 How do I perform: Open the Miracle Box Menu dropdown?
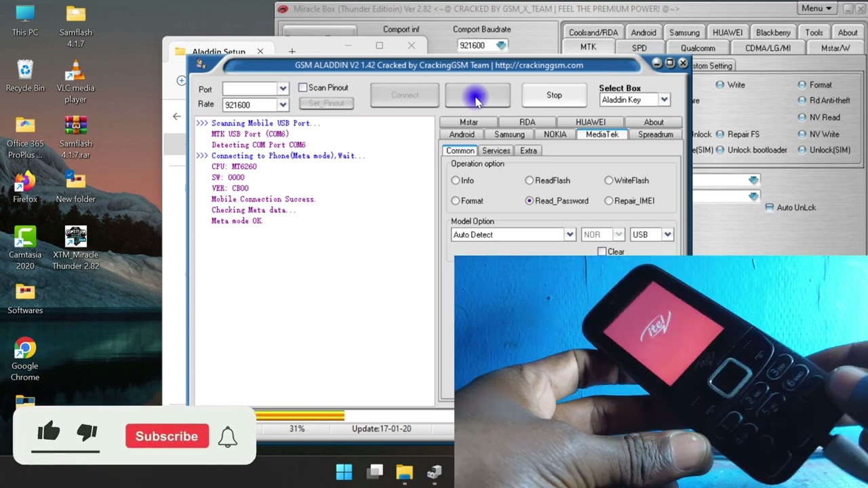pyautogui.click(x=816, y=8)
